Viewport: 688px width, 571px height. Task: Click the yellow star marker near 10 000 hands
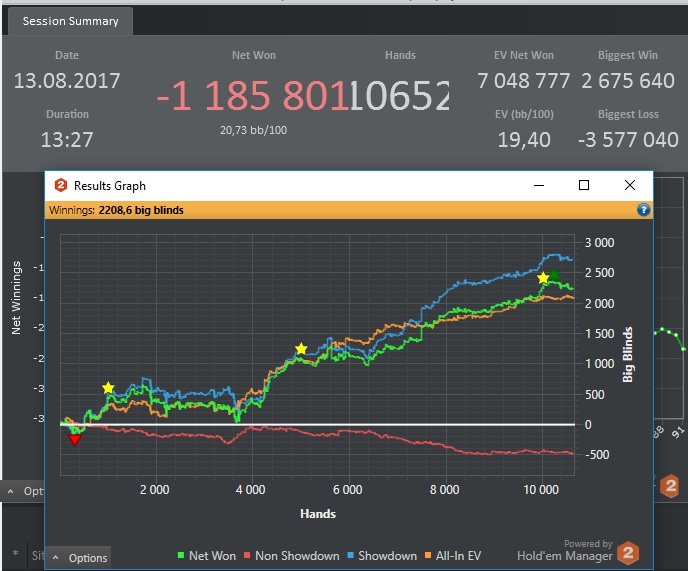543,278
